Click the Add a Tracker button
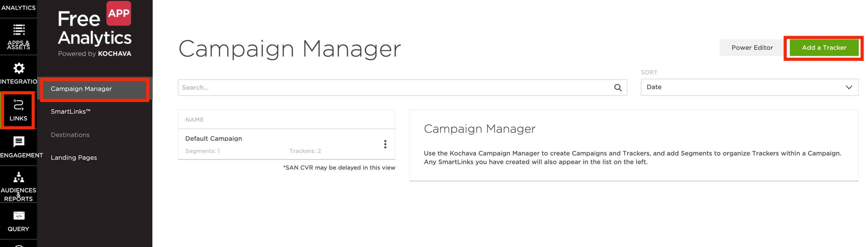 (x=824, y=48)
